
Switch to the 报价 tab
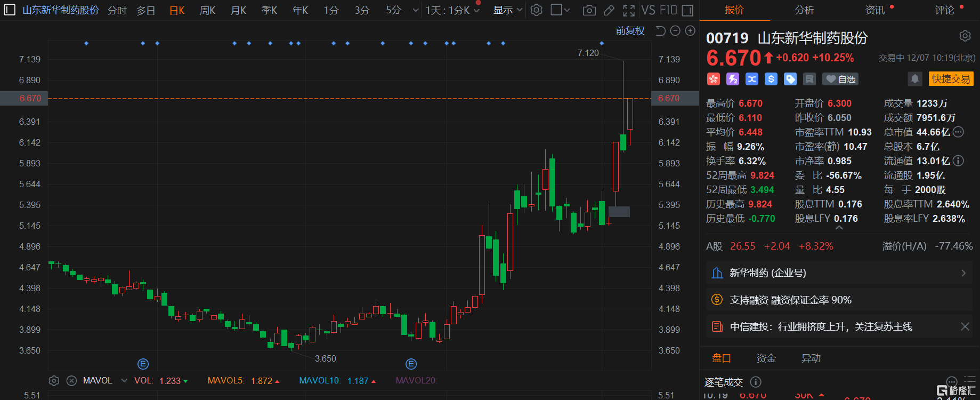[734, 10]
